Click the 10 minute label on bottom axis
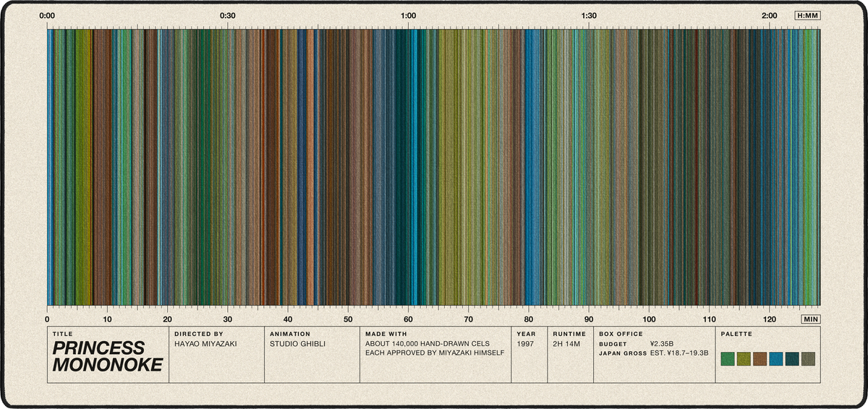The width and height of the screenshot is (868, 409). click(107, 319)
